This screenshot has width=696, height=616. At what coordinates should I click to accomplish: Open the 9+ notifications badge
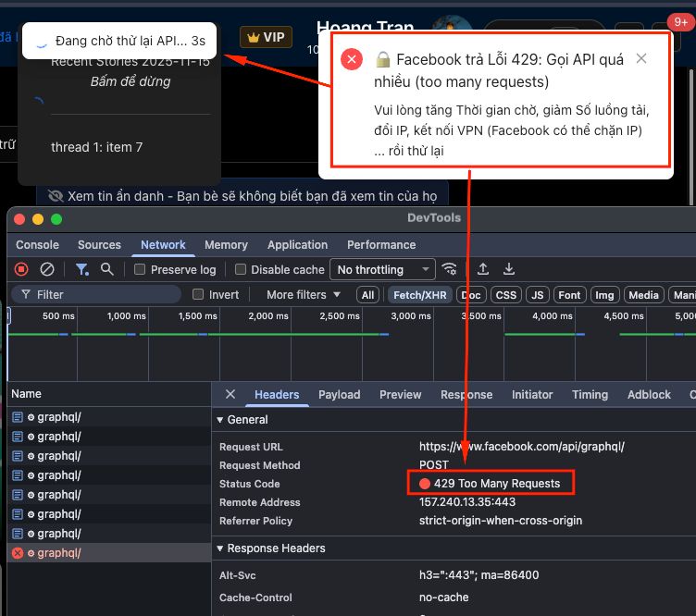pos(680,21)
